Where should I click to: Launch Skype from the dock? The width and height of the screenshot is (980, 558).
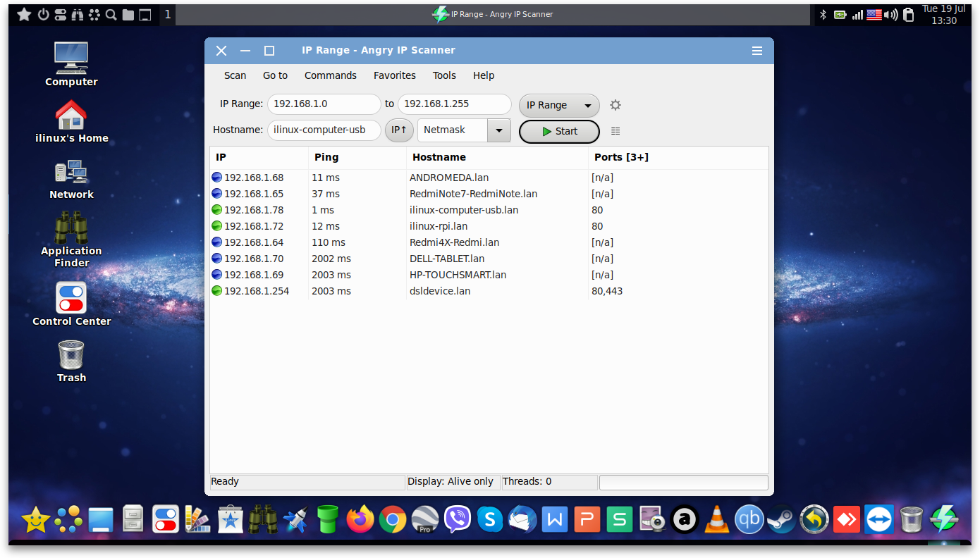click(490, 520)
